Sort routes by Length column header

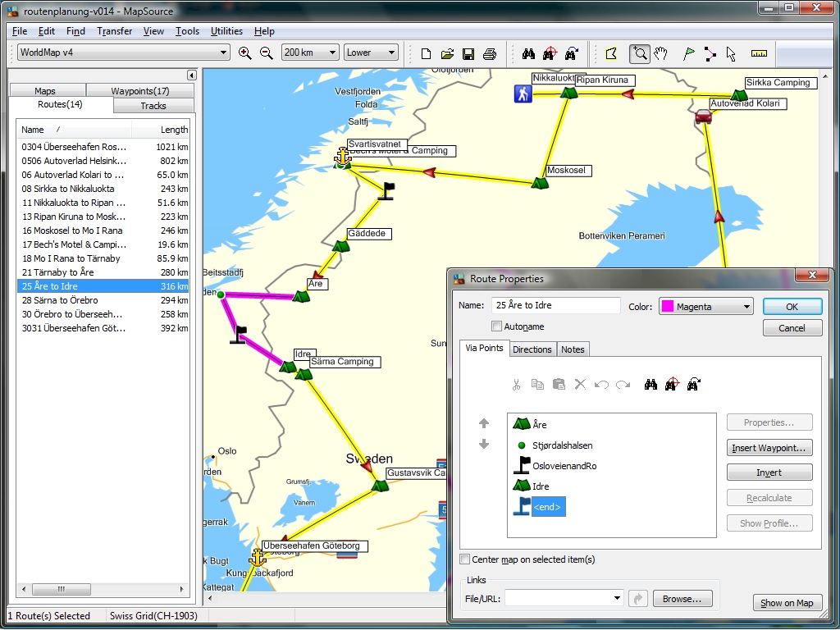tap(160, 130)
